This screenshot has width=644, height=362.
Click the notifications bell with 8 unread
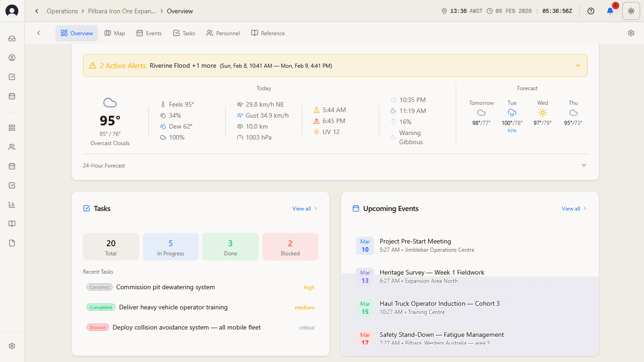pos(610,11)
